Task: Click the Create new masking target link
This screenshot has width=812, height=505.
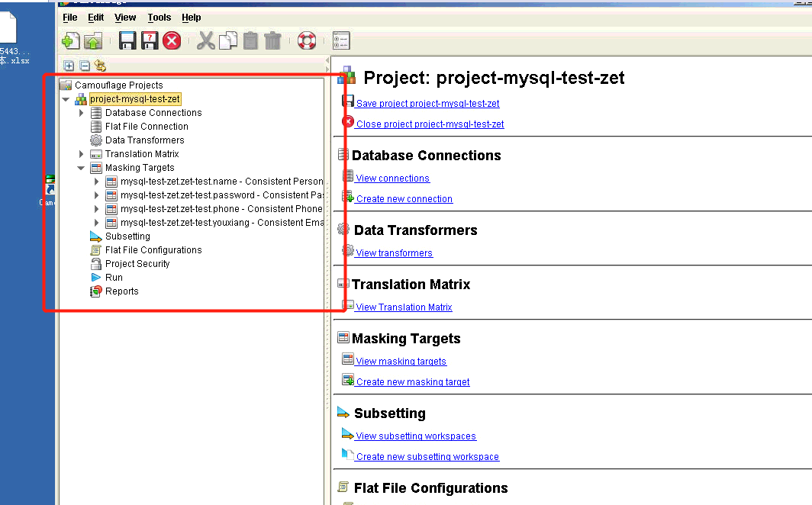Action: (x=413, y=382)
